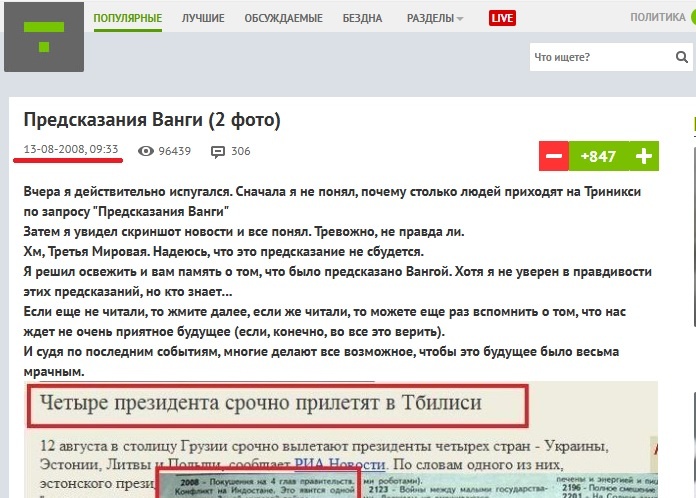Switch to the ЛУЧШИЕ tab
Viewport: 696px width, 498px height.
point(203,18)
